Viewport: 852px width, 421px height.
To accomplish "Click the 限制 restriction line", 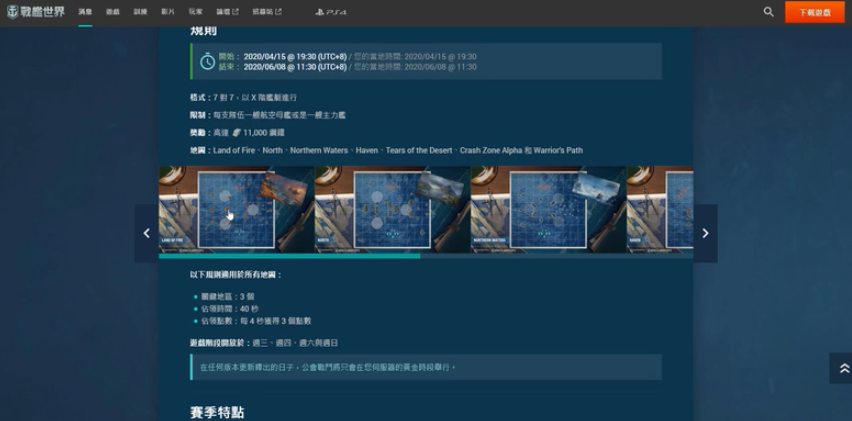I will pos(268,115).
